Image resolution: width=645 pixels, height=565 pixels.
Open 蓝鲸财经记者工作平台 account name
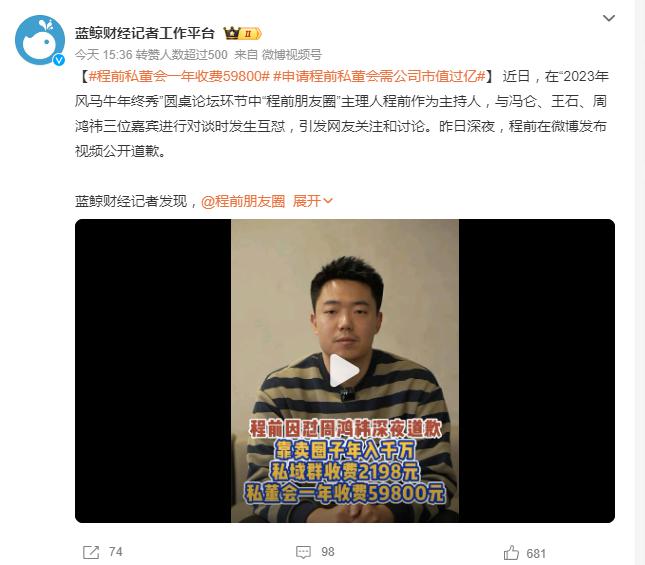click(145, 33)
